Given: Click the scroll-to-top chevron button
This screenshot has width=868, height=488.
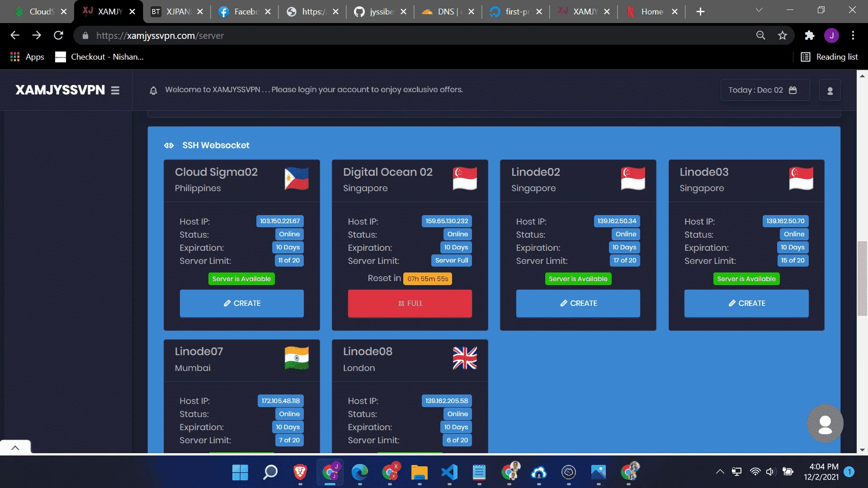Looking at the screenshot, I should click(x=15, y=447).
